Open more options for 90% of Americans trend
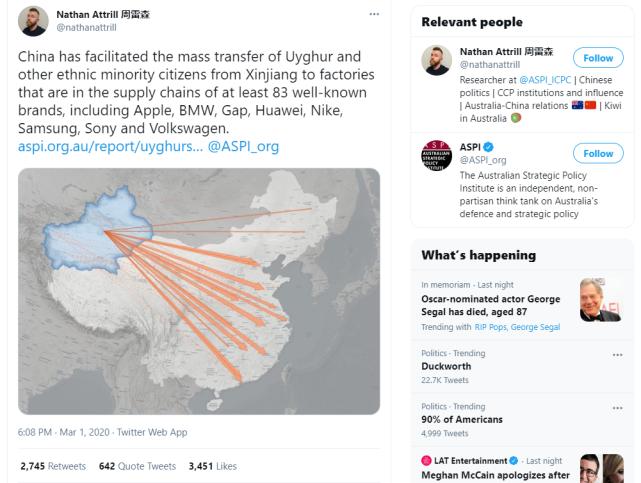The height and width of the screenshot is (483, 641). 615,406
